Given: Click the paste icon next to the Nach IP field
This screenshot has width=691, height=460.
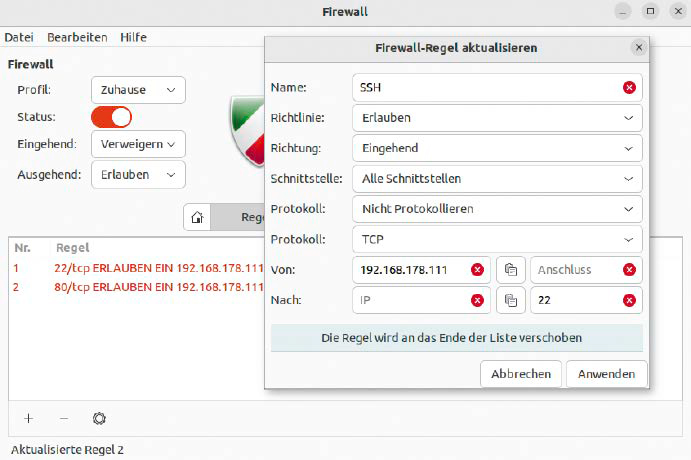Looking at the screenshot, I should coord(510,300).
